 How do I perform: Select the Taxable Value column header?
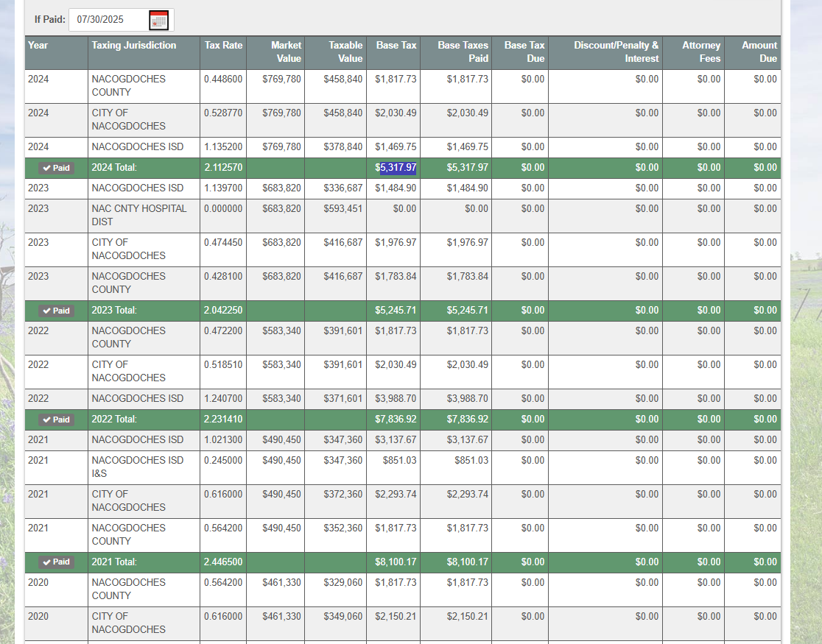point(345,52)
